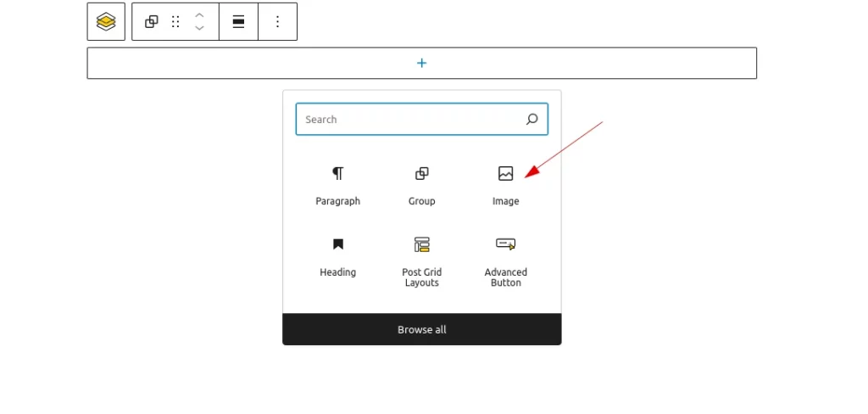Insert an Image block via its picture icon
This screenshot has height=414, width=868.
click(x=505, y=174)
